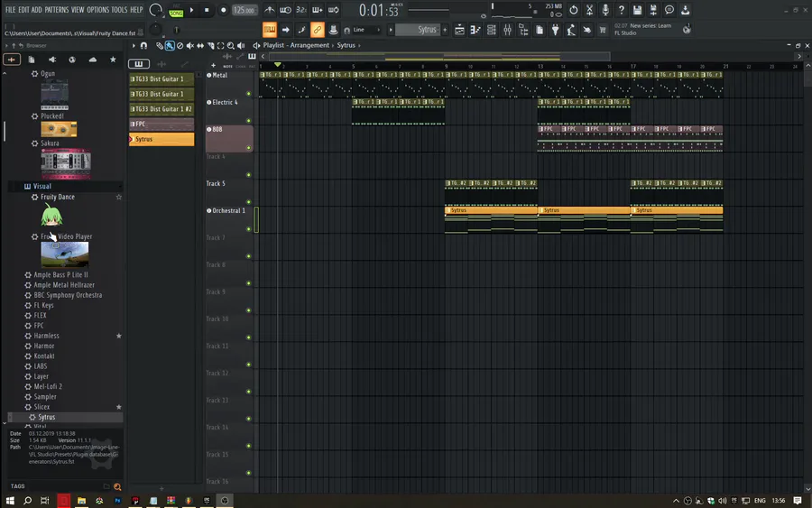This screenshot has height=508, width=812.
Task: Toggle the orange link multi-controller button
Action: pyautogui.click(x=318, y=30)
